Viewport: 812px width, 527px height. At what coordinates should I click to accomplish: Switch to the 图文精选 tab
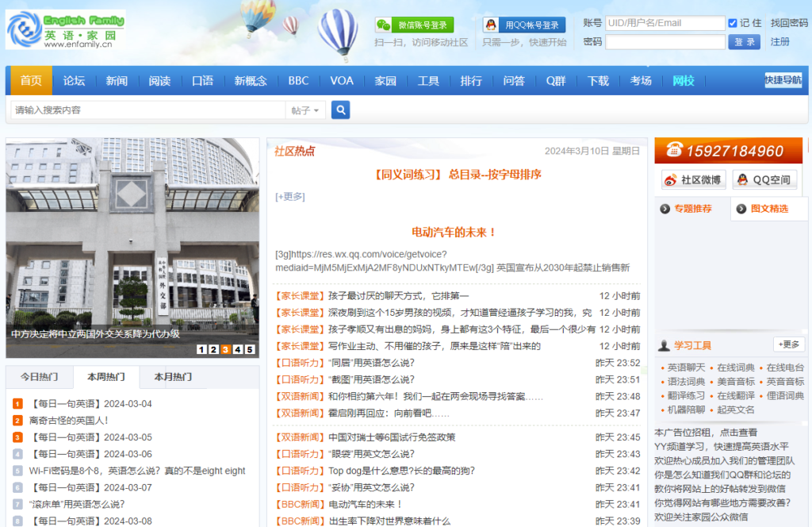[768, 209]
